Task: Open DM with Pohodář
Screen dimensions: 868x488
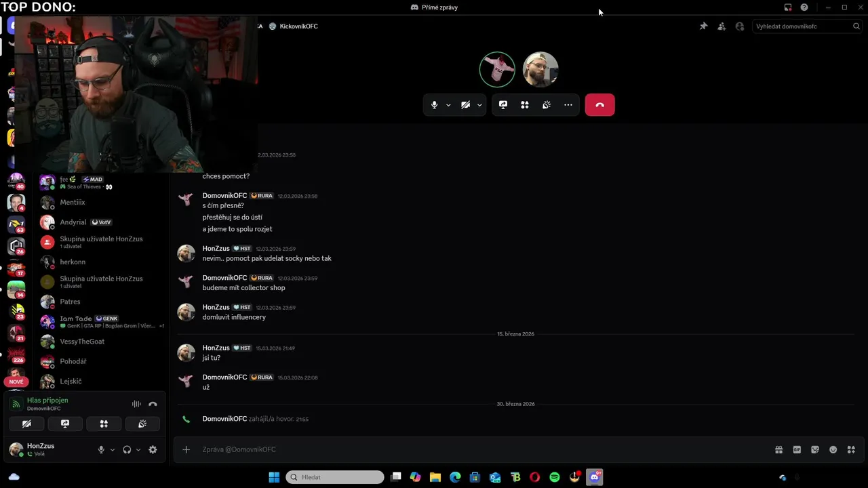Action: 102,362
